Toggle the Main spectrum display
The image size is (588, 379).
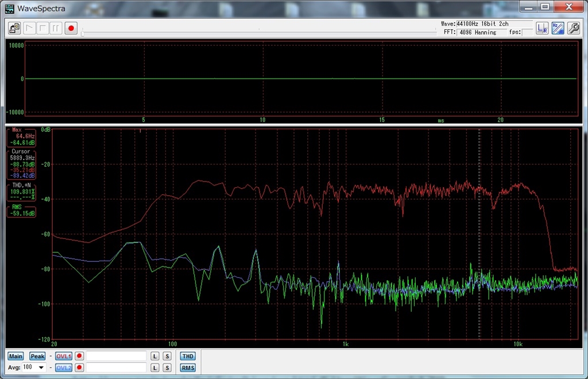tap(16, 356)
